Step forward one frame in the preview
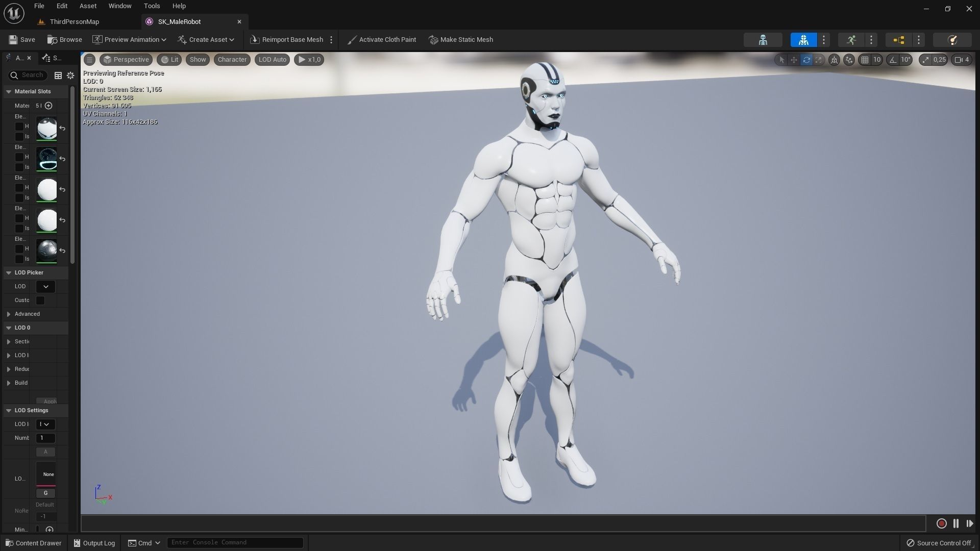Screen dimensions: 980x551 tap(969, 523)
